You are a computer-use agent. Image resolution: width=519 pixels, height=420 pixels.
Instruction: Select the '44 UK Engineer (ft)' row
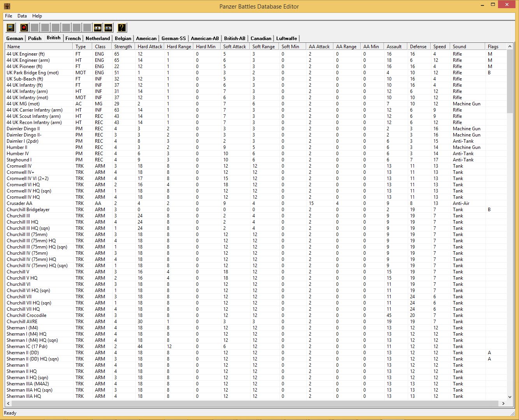[x=256, y=54]
